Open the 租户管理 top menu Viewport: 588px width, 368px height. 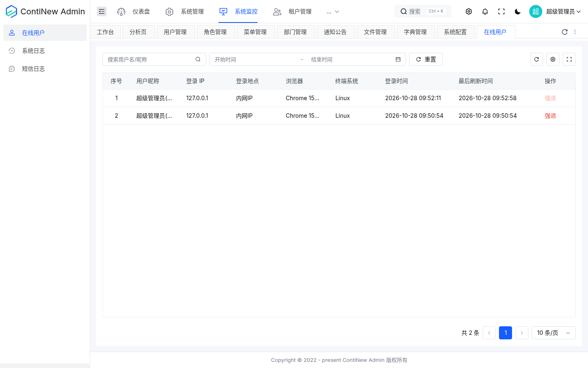pos(292,11)
